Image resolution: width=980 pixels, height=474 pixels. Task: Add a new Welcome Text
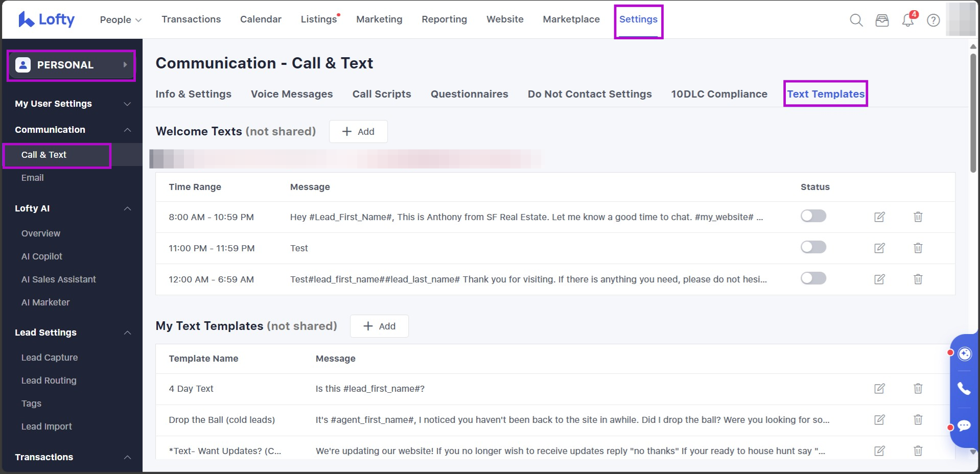358,132
